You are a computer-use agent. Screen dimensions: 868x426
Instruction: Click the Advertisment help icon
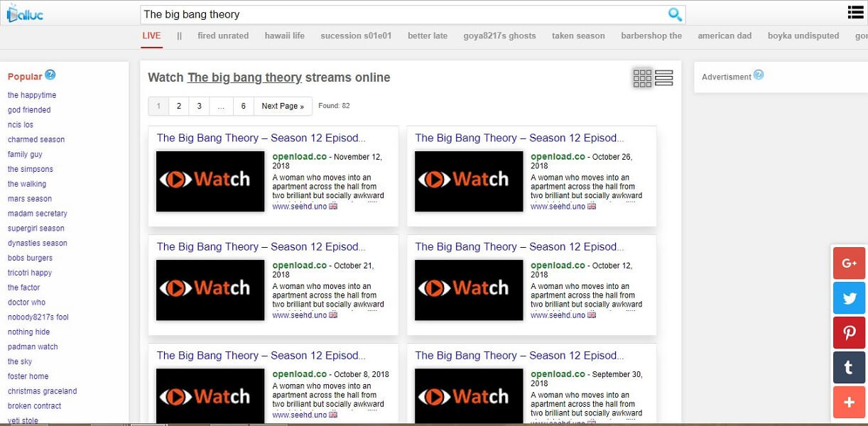[x=759, y=75]
